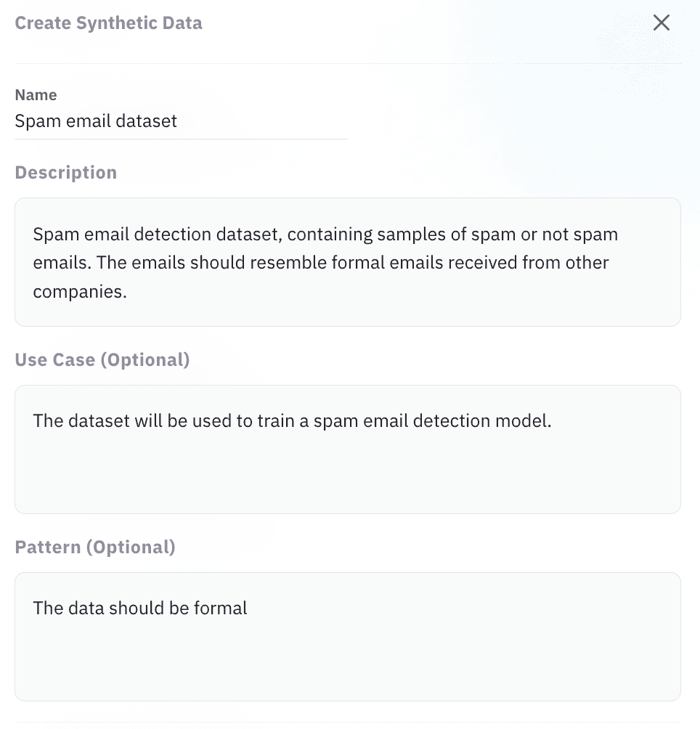Focus the Description text area
The height and width of the screenshot is (729, 700).
point(348,262)
